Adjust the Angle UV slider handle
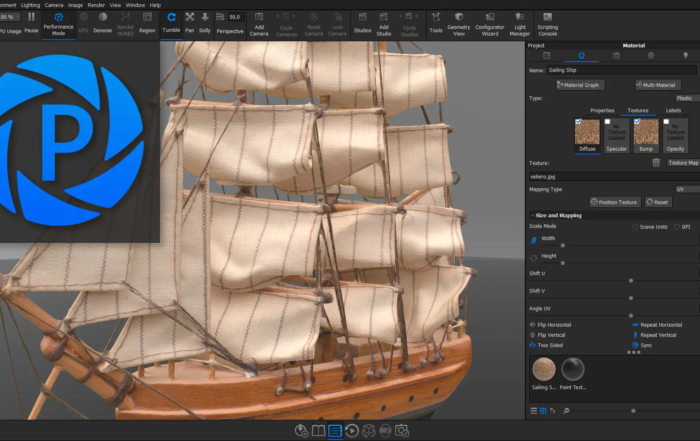This screenshot has height=441, width=700. click(x=631, y=316)
